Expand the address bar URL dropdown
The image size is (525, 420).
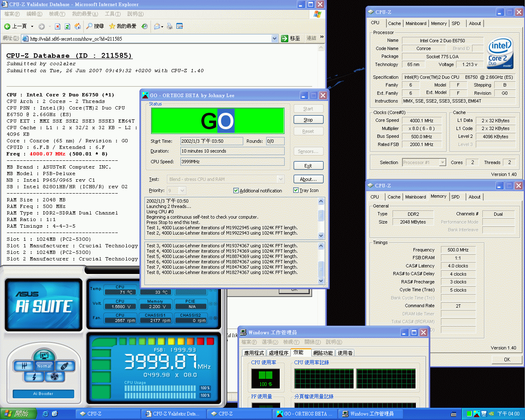(x=275, y=39)
